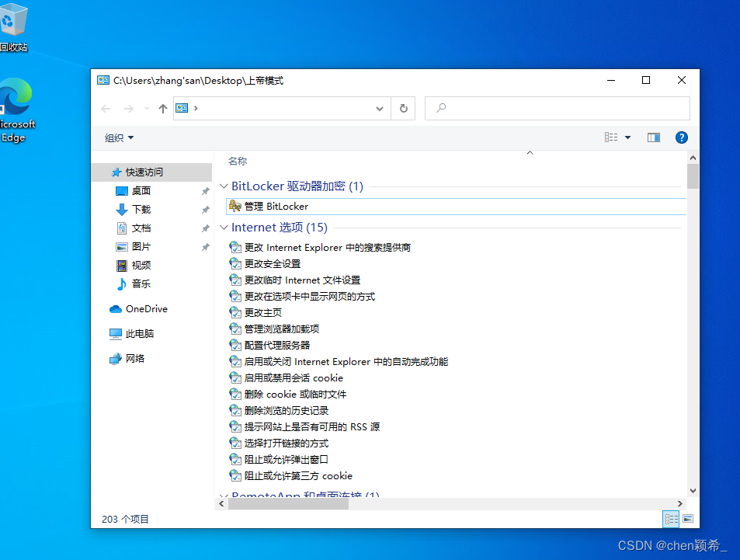
Task: Focus the search box
Action: click(x=557, y=108)
